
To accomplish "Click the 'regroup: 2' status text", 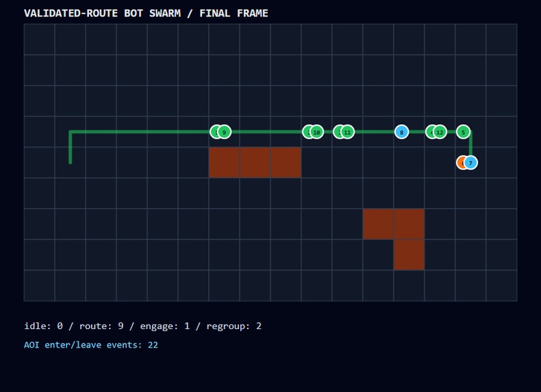I will coord(234,326).
